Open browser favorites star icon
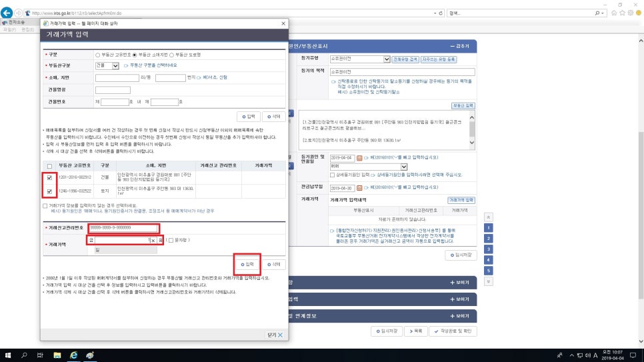The width and height of the screenshot is (644, 362). pos(622,13)
